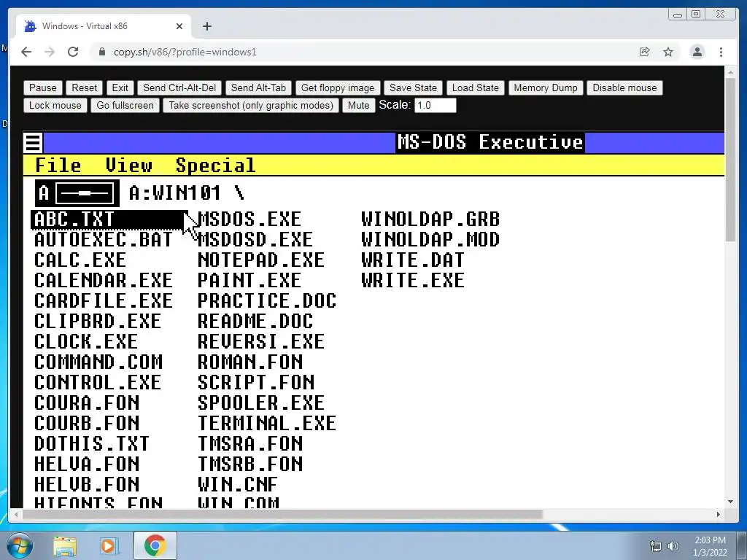747x560 pixels.
Task: Click the Memory Dump button
Action: point(546,87)
